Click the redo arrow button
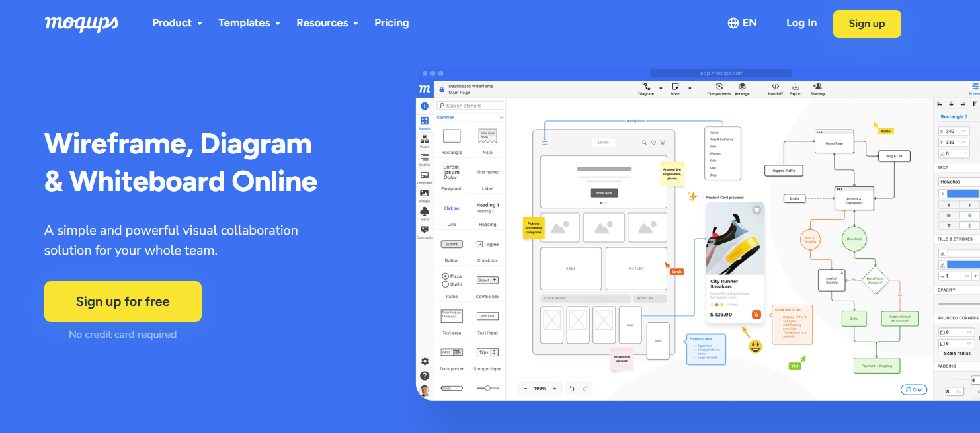 click(585, 389)
